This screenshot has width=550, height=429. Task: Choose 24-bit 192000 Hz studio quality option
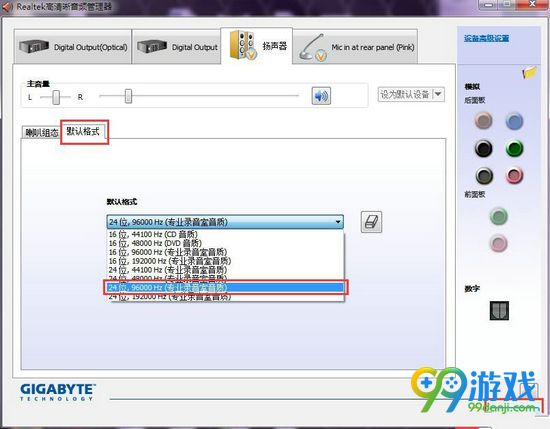click(x=225, y=297)
